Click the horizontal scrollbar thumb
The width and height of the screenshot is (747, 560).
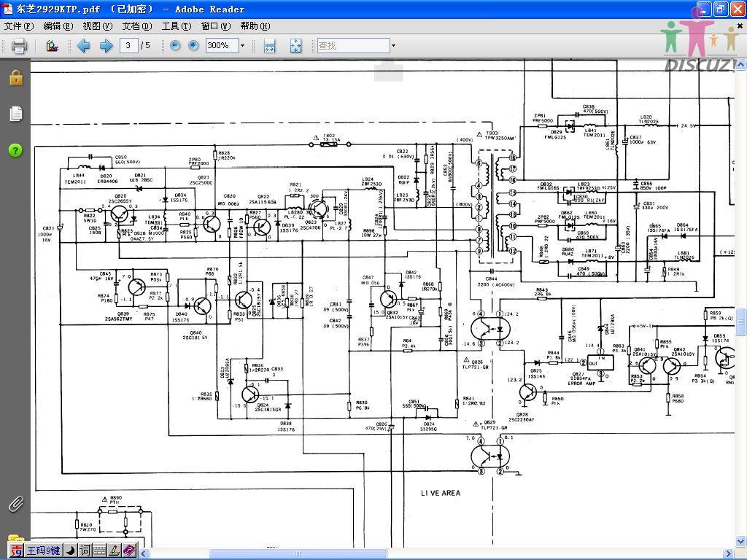point(298,553)
